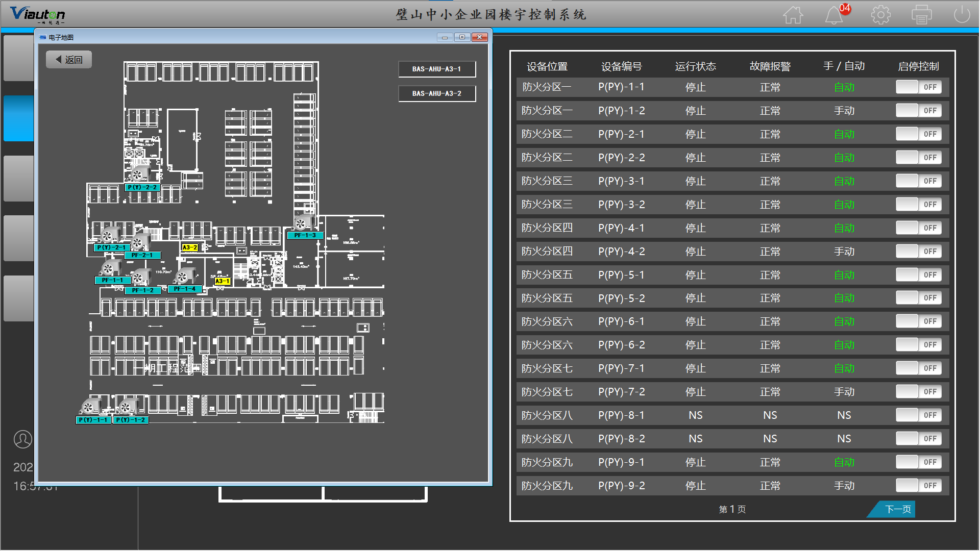Toggle the P(PY)-4-2 OFF switch
The image size is (980, 551).
tap(918, 252)
